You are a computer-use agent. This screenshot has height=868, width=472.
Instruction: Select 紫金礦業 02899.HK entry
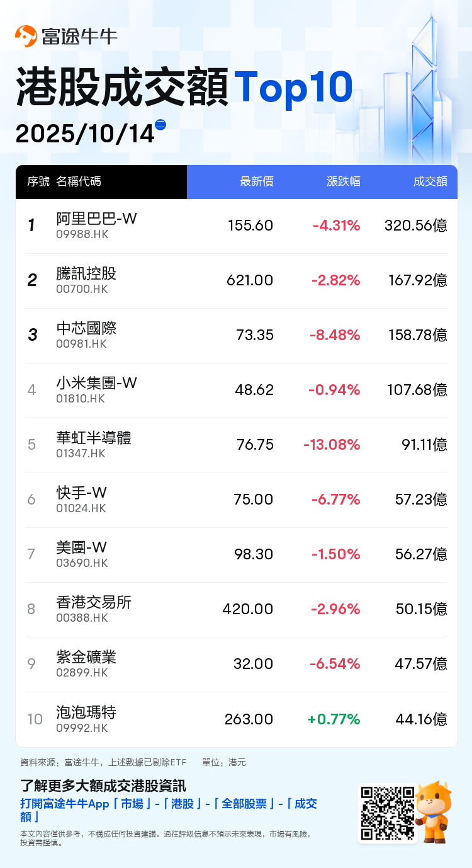tap(86, 664)
